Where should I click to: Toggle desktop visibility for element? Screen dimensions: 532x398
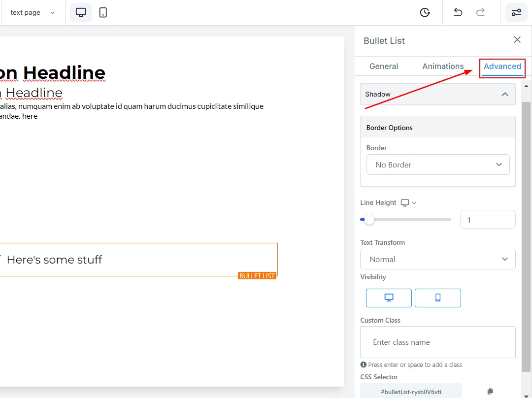389,298
